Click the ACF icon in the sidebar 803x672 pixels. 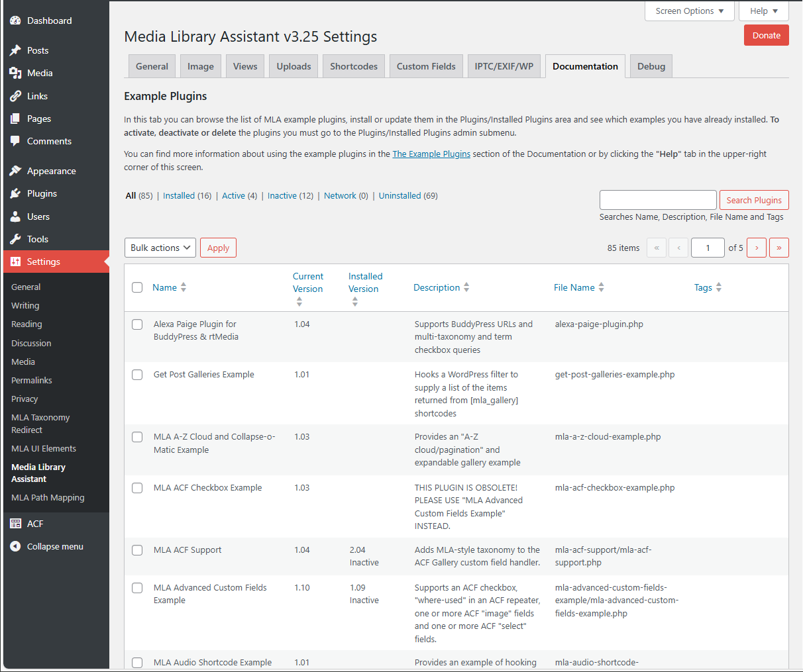16,523
